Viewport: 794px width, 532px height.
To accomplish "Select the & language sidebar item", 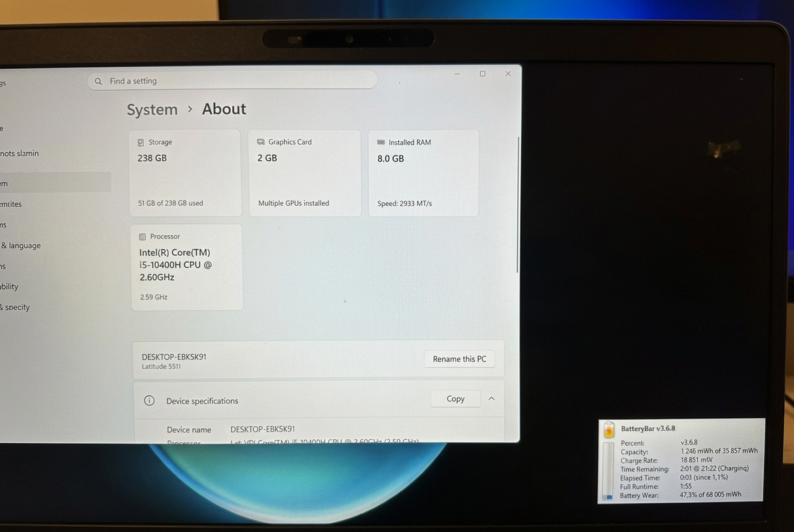I will [x=22, y=246].
